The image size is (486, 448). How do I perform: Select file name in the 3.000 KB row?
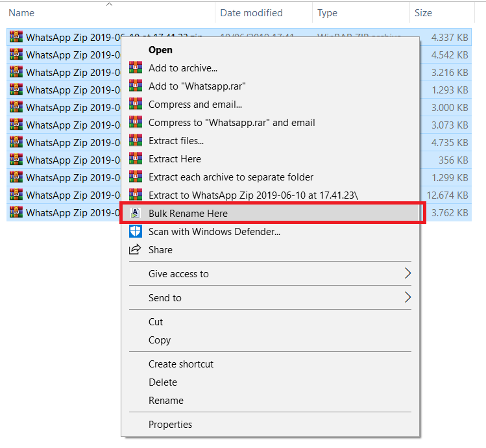point(73,107)
